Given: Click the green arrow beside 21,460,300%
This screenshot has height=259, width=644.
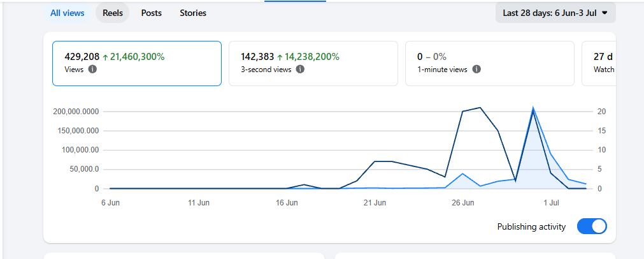Looking at the screenshot, I should 105,57.
